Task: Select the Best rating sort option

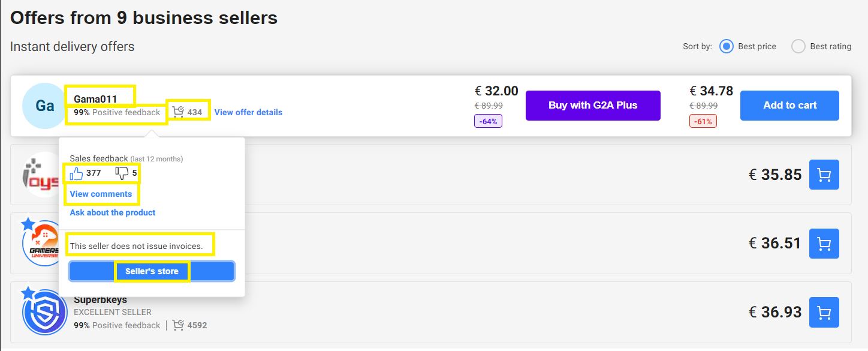Action: click(x=798, y=46)
